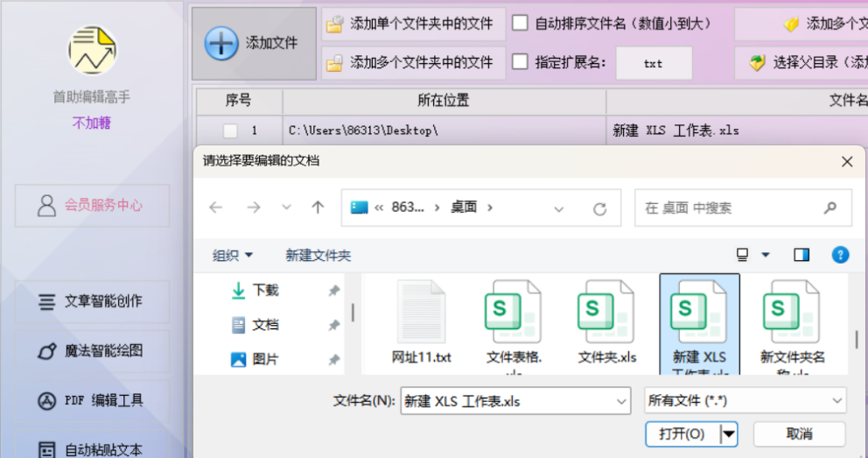This screenshot has width=868, height=458.
Task: Click the 添加多个 button at top right
Action: [801, 24]
